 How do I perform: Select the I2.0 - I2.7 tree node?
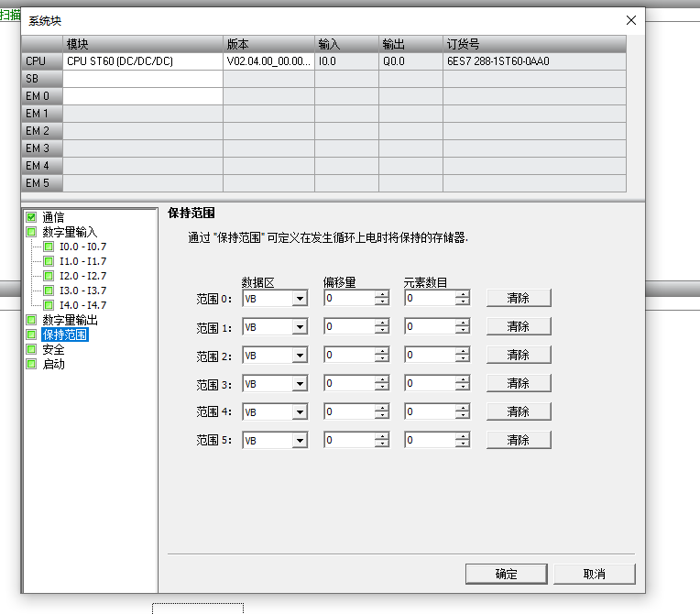[x=82, y=276]
